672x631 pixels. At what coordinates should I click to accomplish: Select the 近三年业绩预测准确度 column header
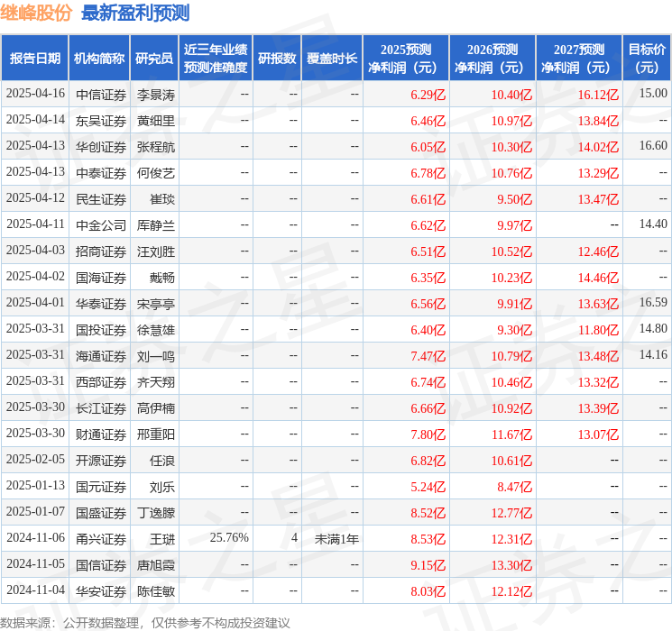coord(216,58)
